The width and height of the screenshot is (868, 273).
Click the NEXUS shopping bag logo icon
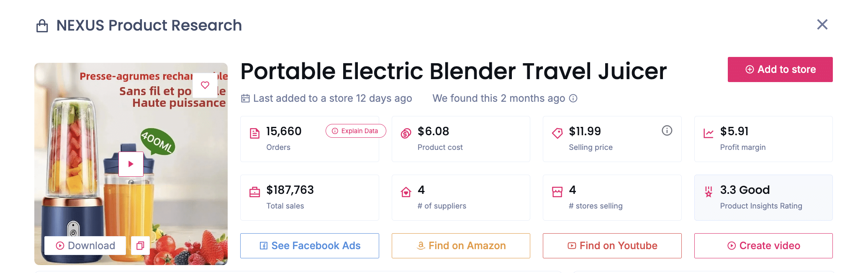pos(41,25)
